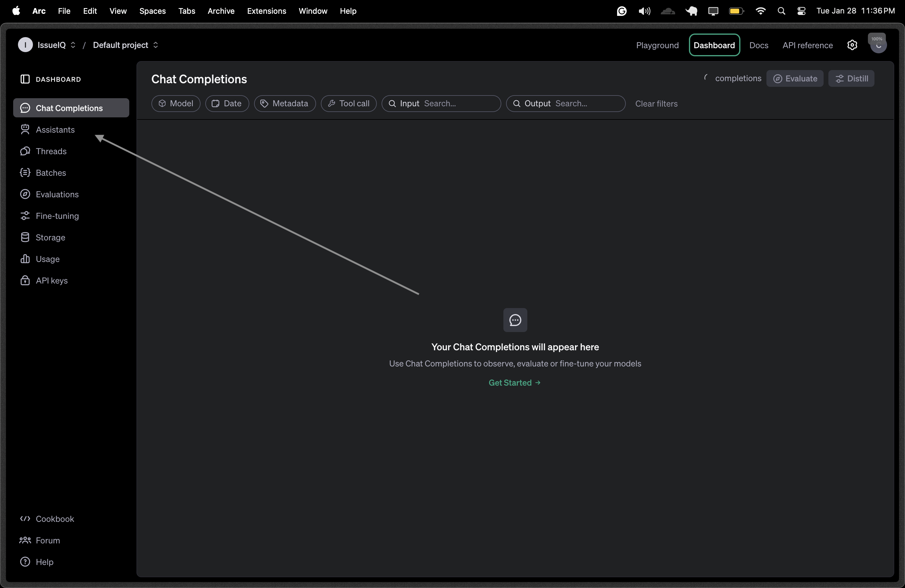View the Usage statistics page

coord(47,259)
